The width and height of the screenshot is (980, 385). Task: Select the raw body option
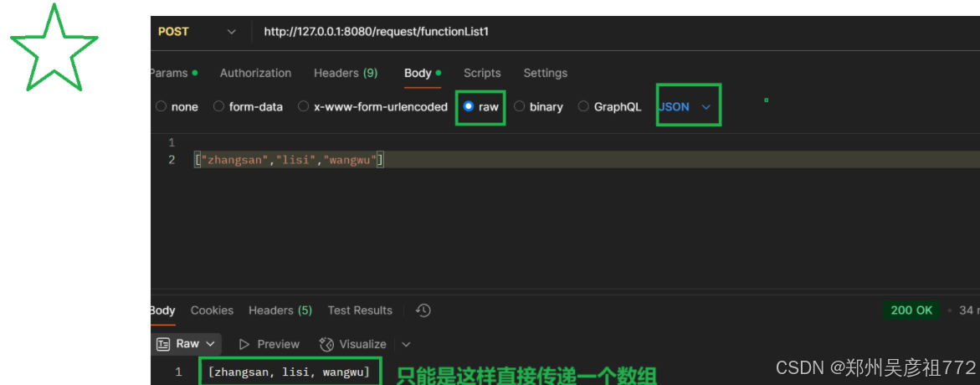coord(480,107)
